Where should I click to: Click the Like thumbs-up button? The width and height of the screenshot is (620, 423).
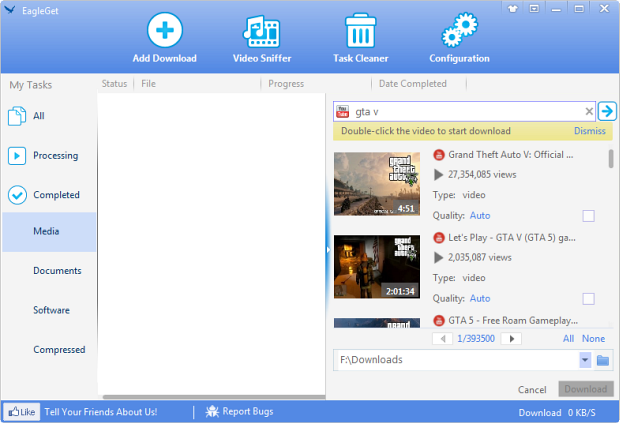21,412
